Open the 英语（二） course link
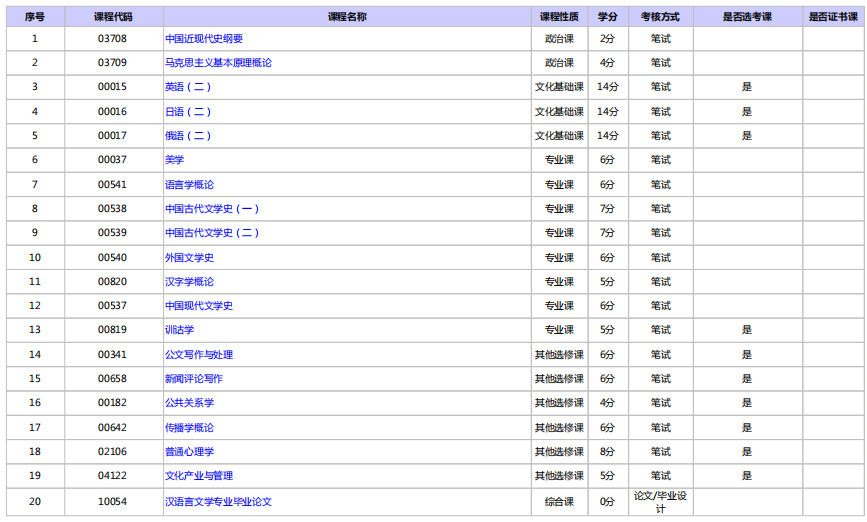Viewport: 867px width, 522px height. (188, 87)
